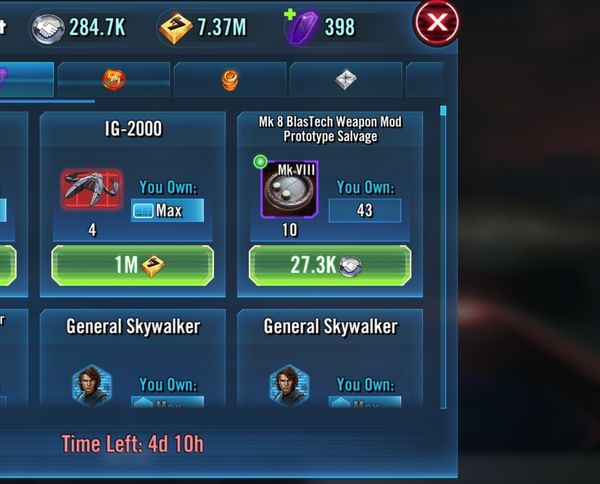Buy Mk 8 salvage for 27.3K
This screenshot has width=600, height=484.
pos(330,265)
